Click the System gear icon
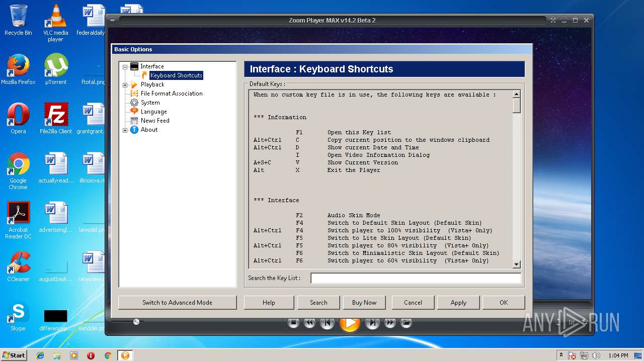Screen dimensions: 644x362 [134, 103]
